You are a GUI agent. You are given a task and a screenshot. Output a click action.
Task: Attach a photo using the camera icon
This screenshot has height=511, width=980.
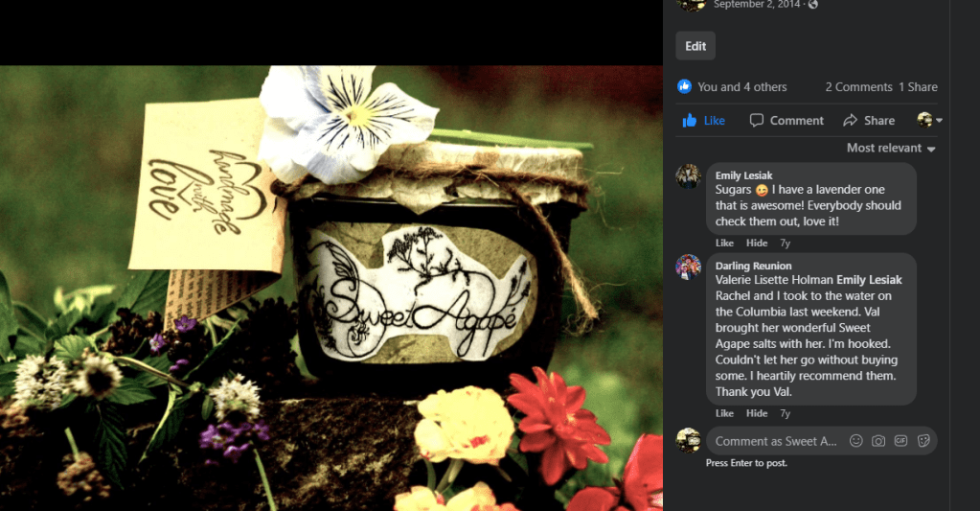[x=878, y=441]
